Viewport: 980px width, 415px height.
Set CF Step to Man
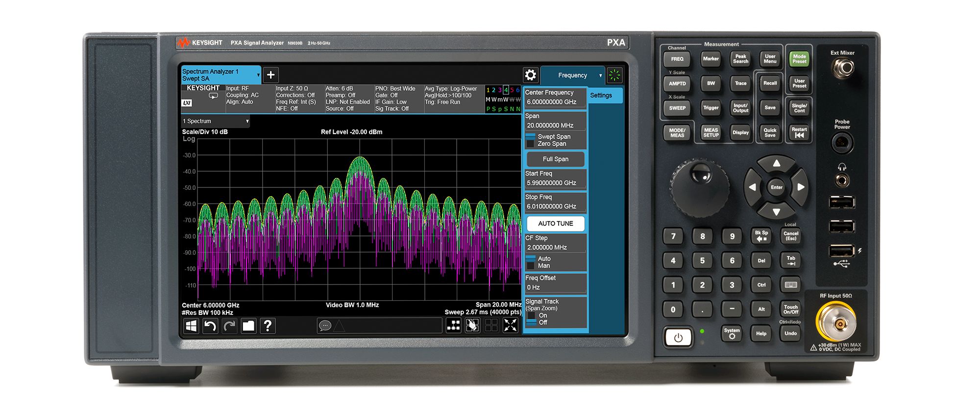[530, 266]
